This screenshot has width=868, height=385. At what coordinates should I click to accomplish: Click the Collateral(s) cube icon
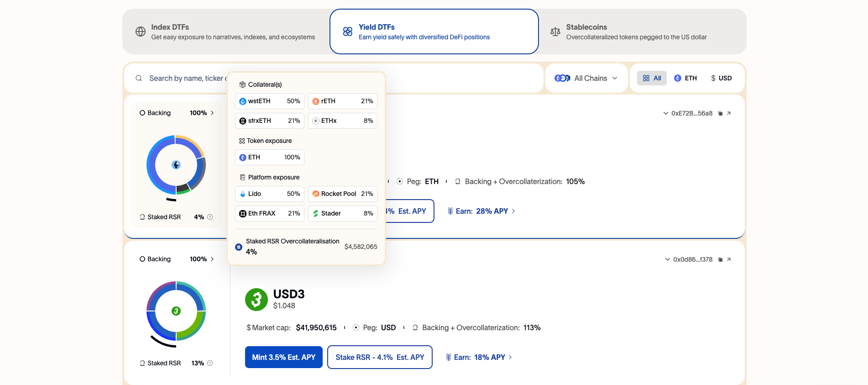tap(242, 84)
